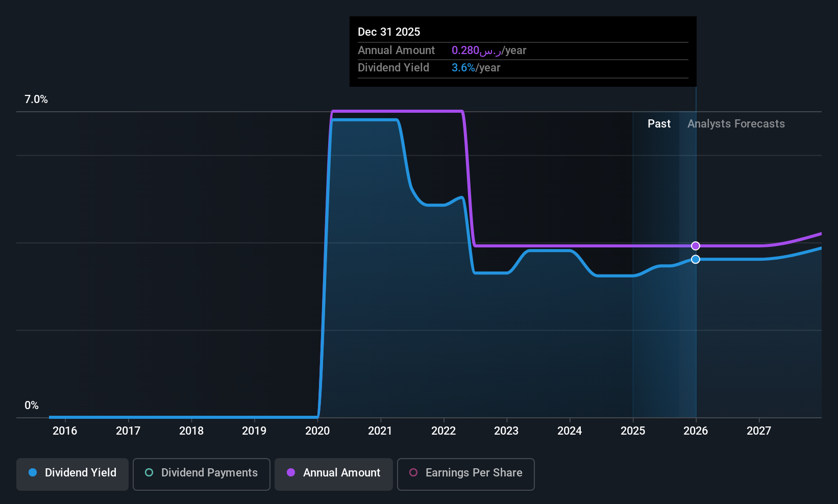
Task: Click the 2020 x-axis label
Action: tap(317, 431)
